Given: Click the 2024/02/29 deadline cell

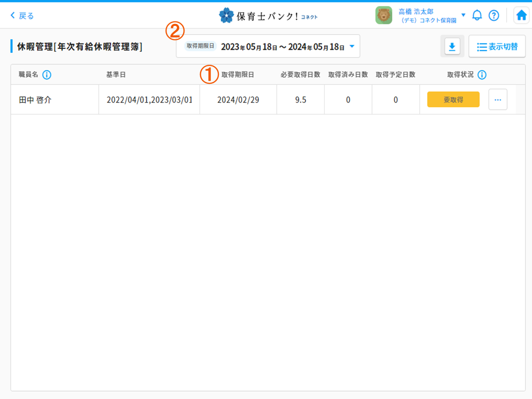Looking at the screenshot, I should pos(238,100).
